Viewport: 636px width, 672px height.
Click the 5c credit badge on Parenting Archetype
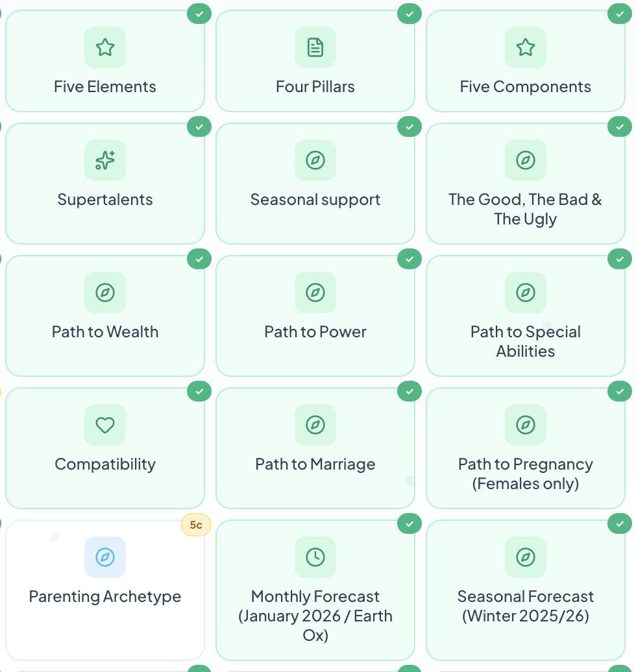tap(196, 525)
